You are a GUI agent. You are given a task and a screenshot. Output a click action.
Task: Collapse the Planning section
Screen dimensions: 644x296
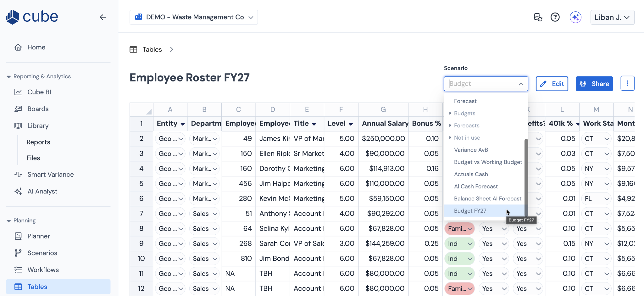tap(9, 221)
